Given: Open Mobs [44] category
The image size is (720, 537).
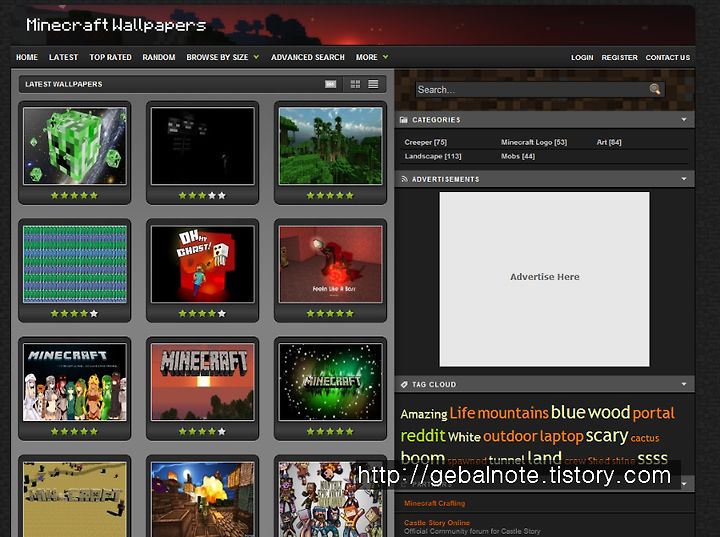Looking at the screenshot, I should [518, 156].
